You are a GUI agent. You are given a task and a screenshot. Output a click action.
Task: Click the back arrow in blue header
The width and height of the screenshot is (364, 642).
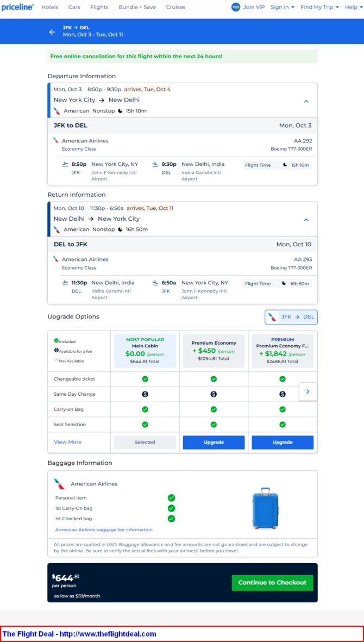52,32
